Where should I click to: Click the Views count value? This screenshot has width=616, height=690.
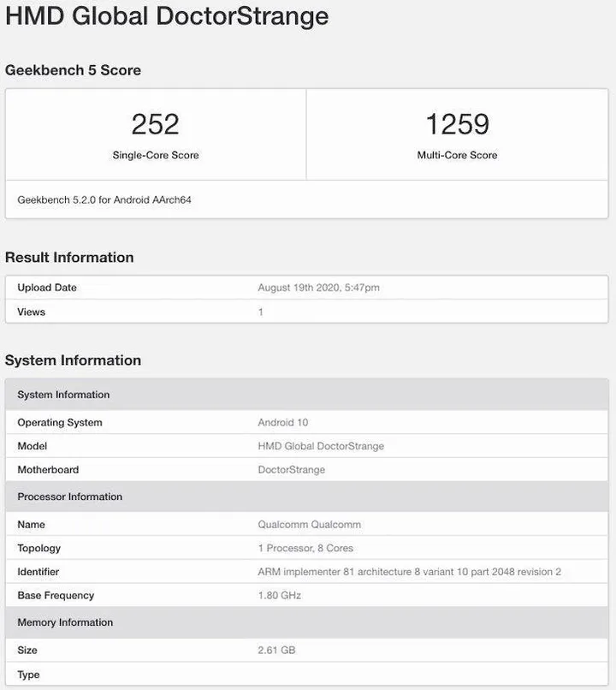tap(261, 312)
